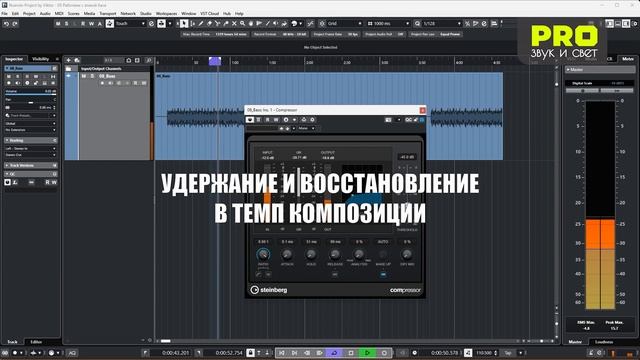Open the Stereo Out routing dropdown
Screen dimensions: 640x360
coord(30,155)
